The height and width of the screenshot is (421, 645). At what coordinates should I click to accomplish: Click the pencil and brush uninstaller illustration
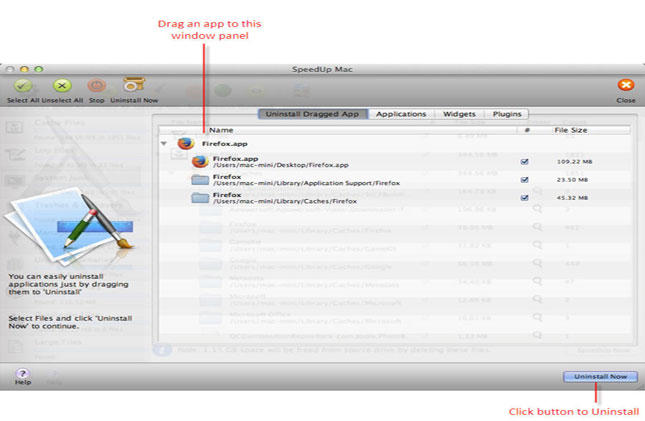[70, 226]
